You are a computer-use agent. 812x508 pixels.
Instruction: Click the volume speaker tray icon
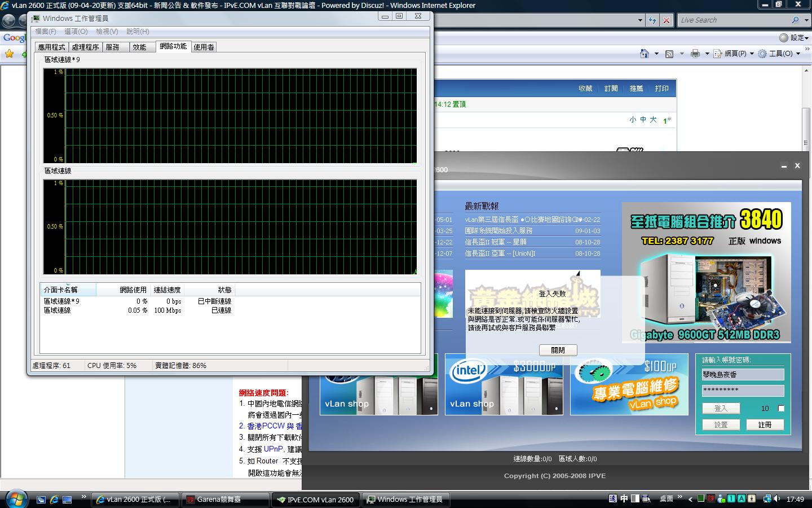click(x=778, y=499)
